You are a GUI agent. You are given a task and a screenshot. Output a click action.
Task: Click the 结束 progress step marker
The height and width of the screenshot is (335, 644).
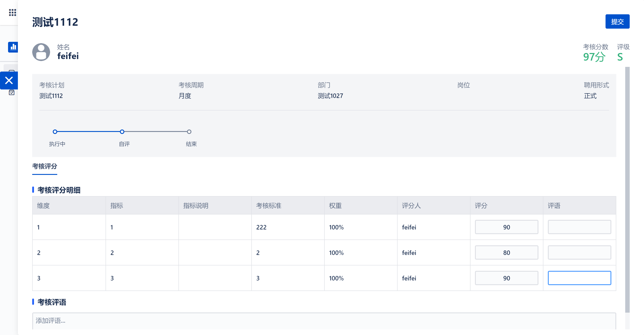pyautogui.click(x=189, y=132)
